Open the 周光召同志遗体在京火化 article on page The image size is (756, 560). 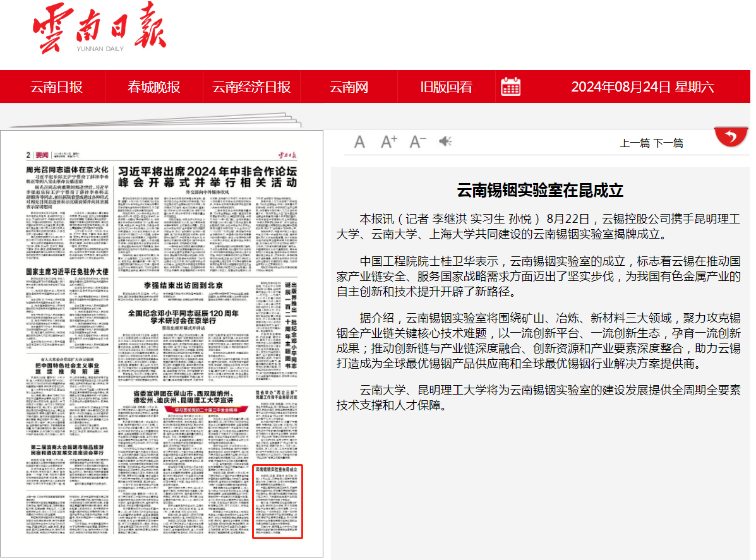tap(68, 170)
